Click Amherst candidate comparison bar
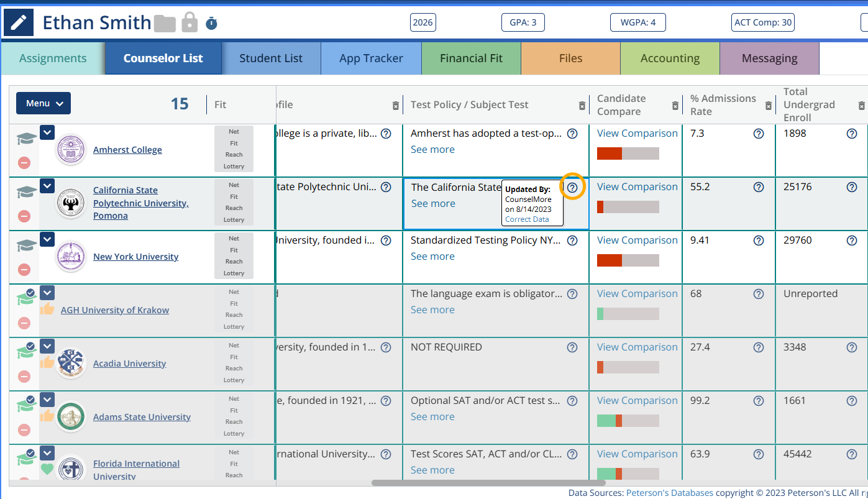The image size is (868, 499). point(628,153)
